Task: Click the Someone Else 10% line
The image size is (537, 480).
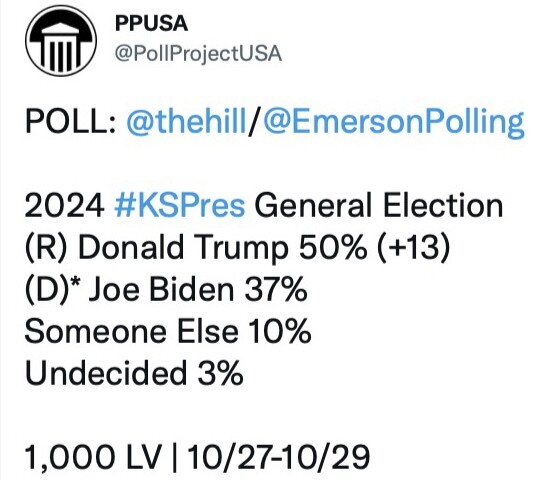Action: [x=168, y=331]
